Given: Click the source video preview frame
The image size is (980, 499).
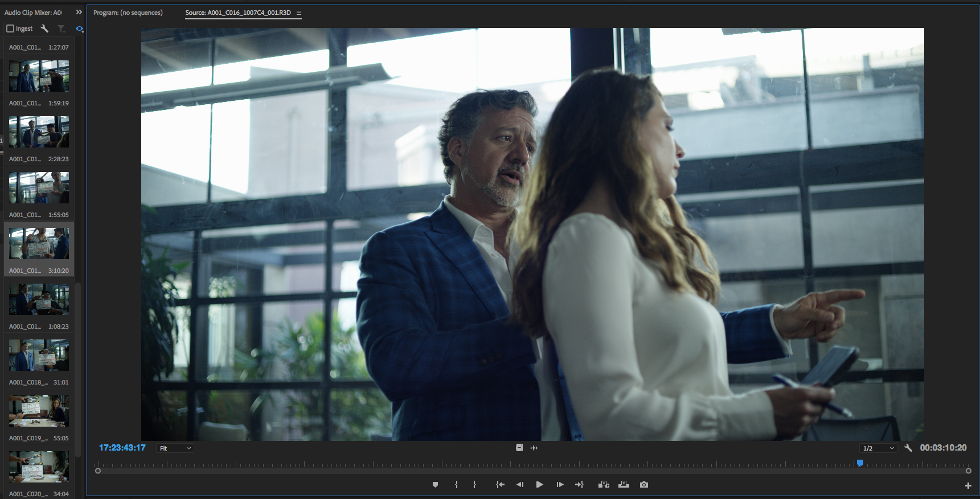Looking at the screenshot, I should click(x=532, y=234).
